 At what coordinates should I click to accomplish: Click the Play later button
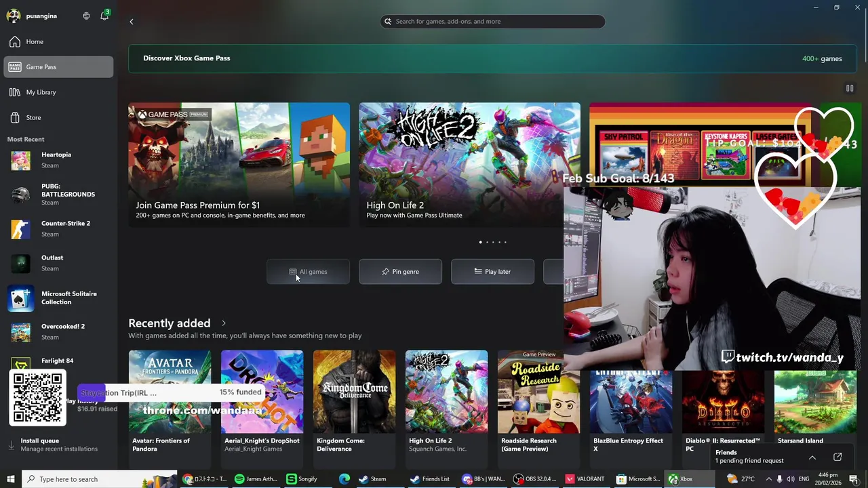492,272
